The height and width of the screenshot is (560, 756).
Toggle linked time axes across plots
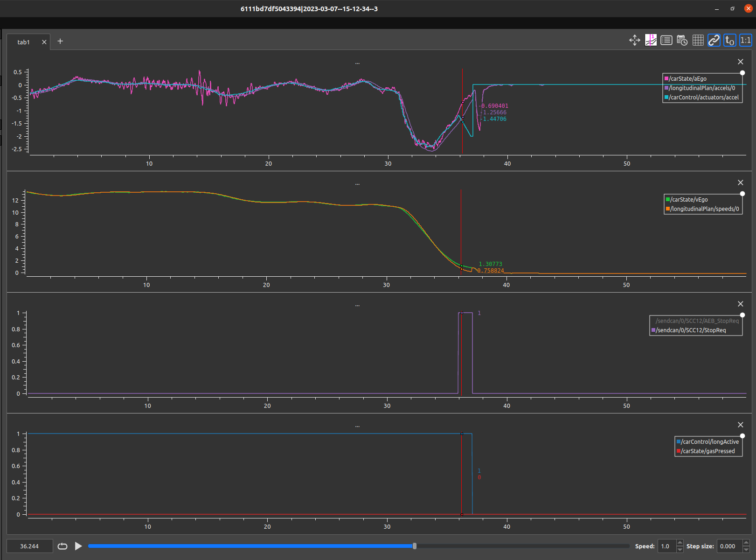(x=714, y=40)
